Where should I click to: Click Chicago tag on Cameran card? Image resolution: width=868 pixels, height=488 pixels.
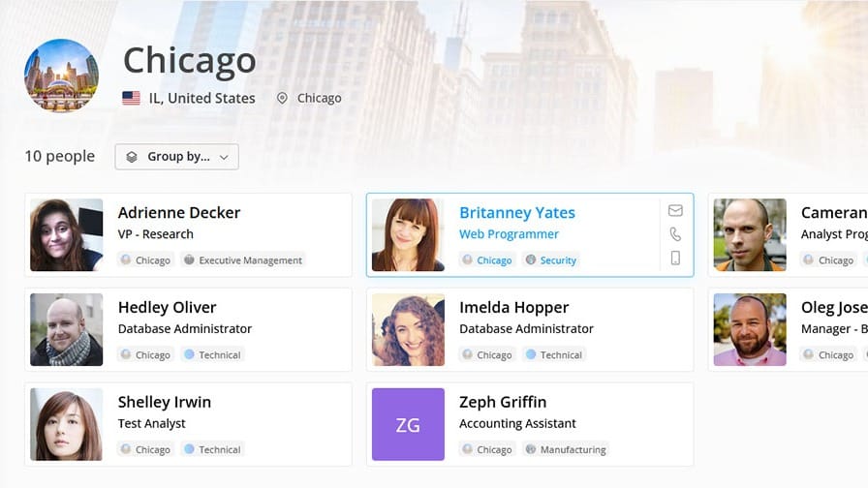pyautogui.click(x=829, y=260)
